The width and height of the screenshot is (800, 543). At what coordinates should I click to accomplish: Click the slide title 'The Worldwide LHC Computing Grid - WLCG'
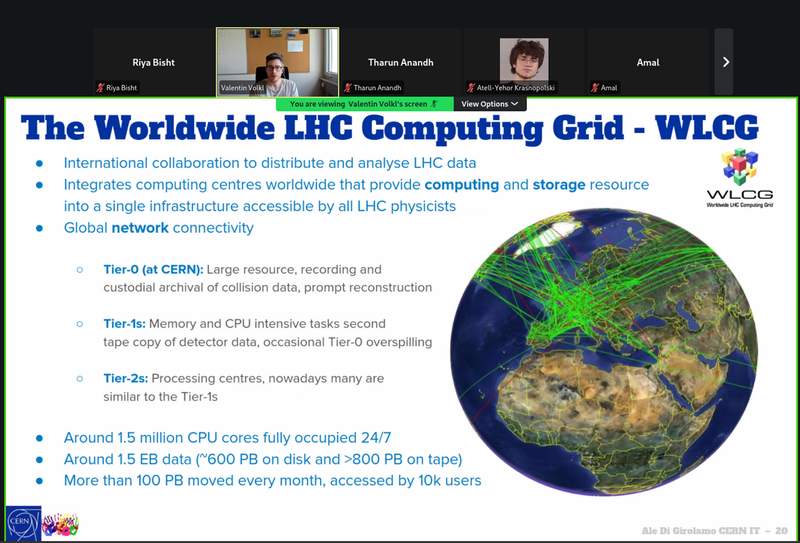[389, 128]
